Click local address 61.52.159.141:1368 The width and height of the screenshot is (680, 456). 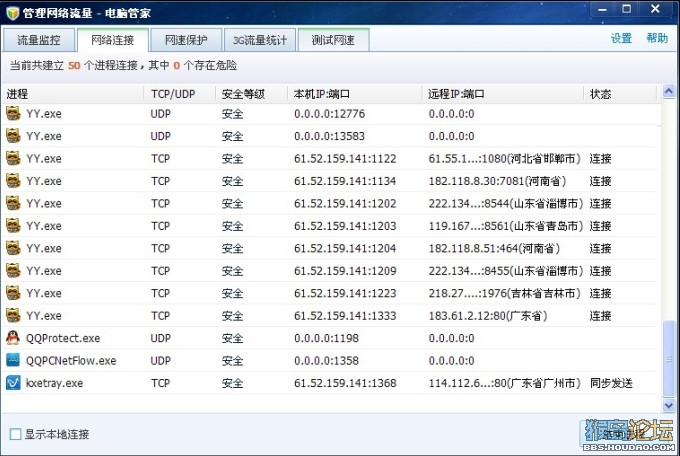[345, 383]
